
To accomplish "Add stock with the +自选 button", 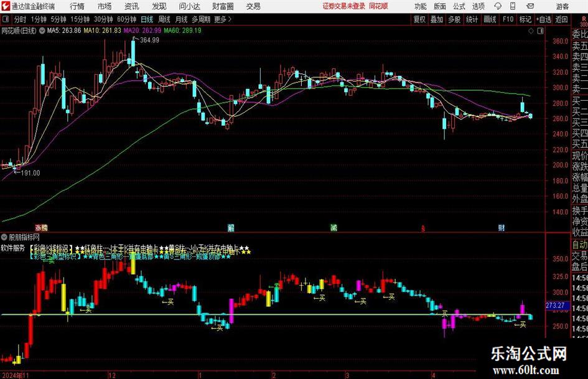I will coord(544,19).
